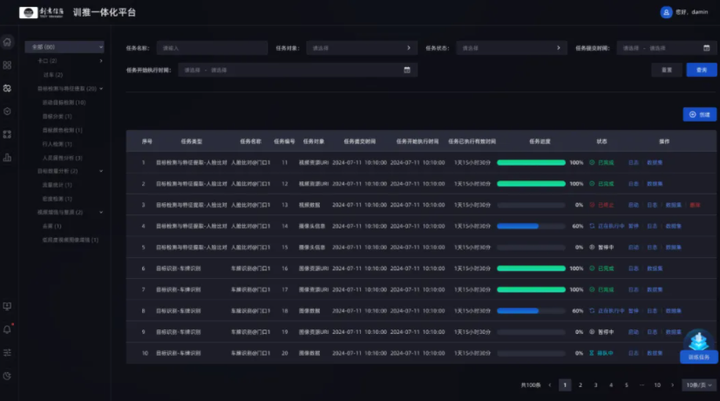Collapse the 目标数量分析 (2) tree node
Screen dimensions: 720x401
pyautogui.click(x=101, y=171)
